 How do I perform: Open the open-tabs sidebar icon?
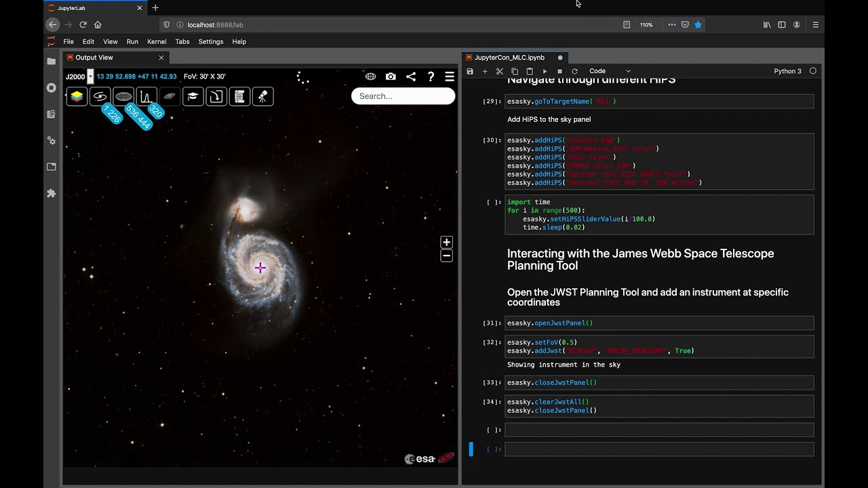click(52, 167)
